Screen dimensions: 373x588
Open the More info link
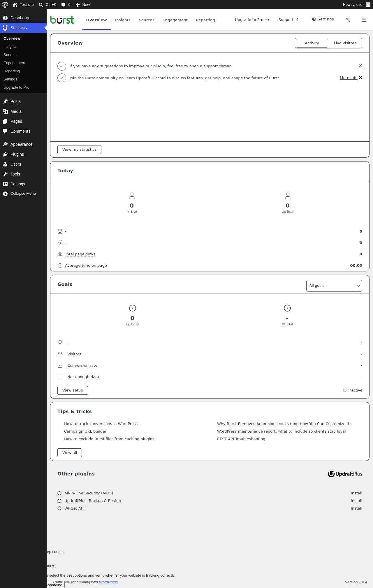click(x=349, y=78)
